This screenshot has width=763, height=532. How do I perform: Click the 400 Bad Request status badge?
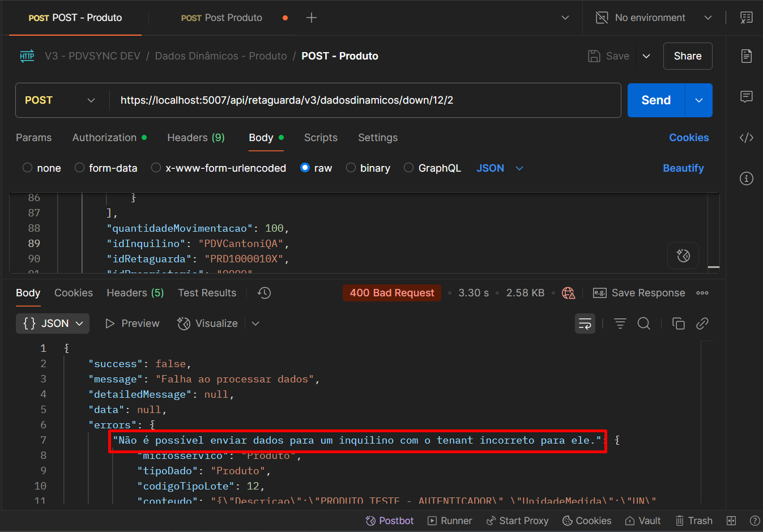click(x=392, y=293)
